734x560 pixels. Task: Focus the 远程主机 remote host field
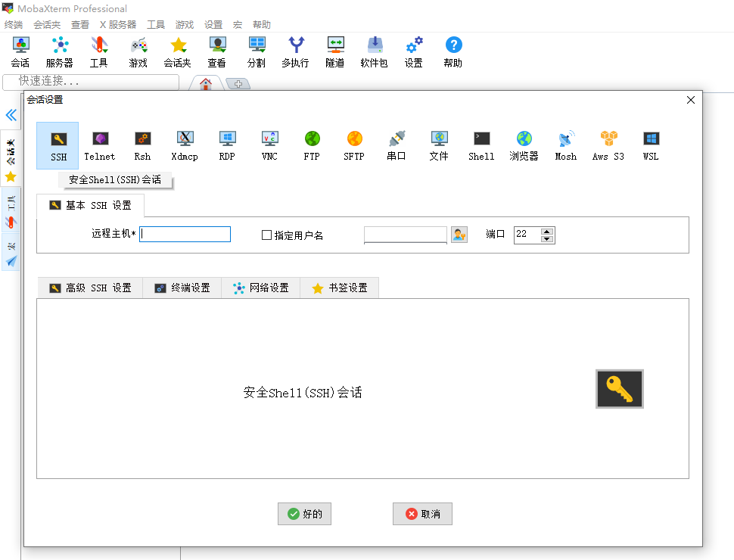pyautogui.click(x=185, y=234)
